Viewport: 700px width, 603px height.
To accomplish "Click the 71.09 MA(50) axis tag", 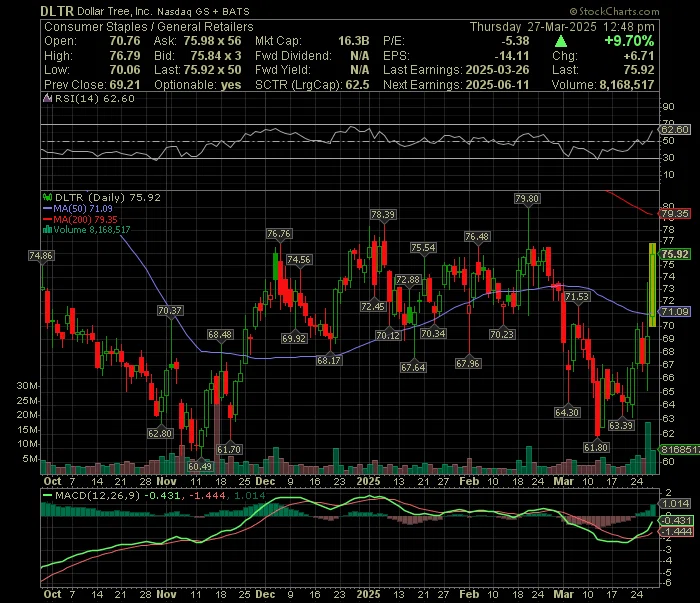I will [675, 311].
